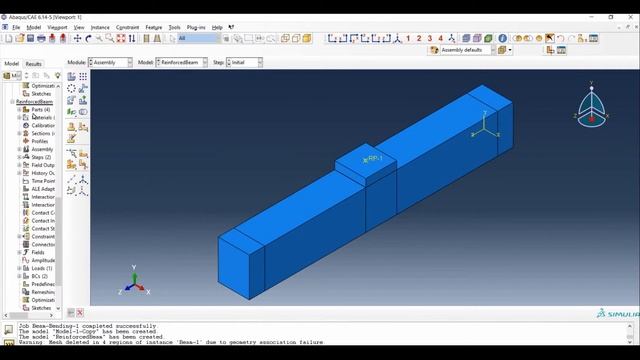Screen dimensions: 640x360
Task: Apply saved view number 3
Action: click(430, 38)
